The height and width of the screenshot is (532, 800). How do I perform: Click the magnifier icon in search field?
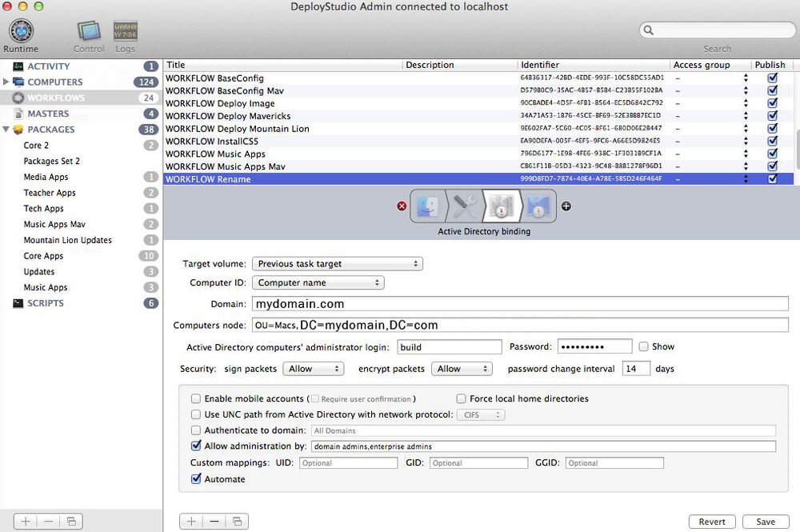[x=649, y=30]
